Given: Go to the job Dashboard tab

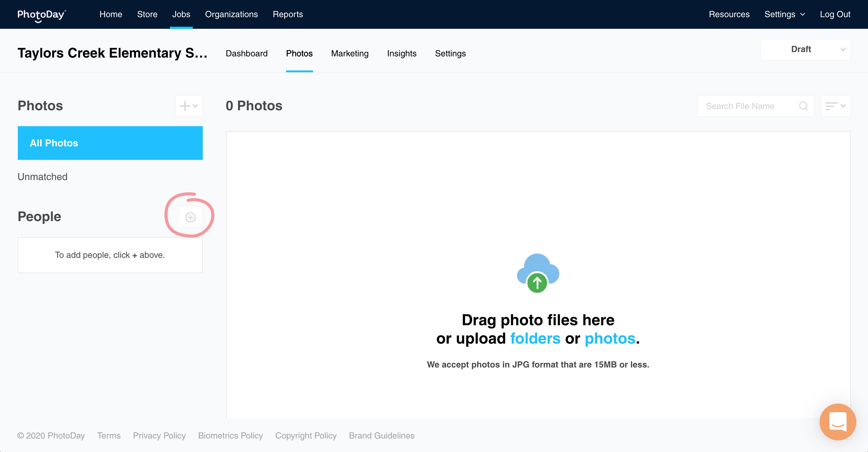Looking at the screenshot, I should pyautogui.click(x=247, y=54).
